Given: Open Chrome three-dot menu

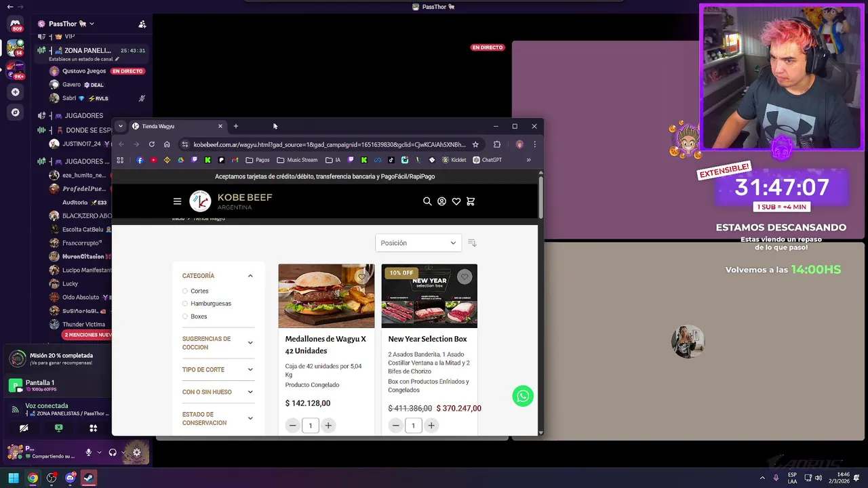Looking at the screenshot, I should 534,144.
